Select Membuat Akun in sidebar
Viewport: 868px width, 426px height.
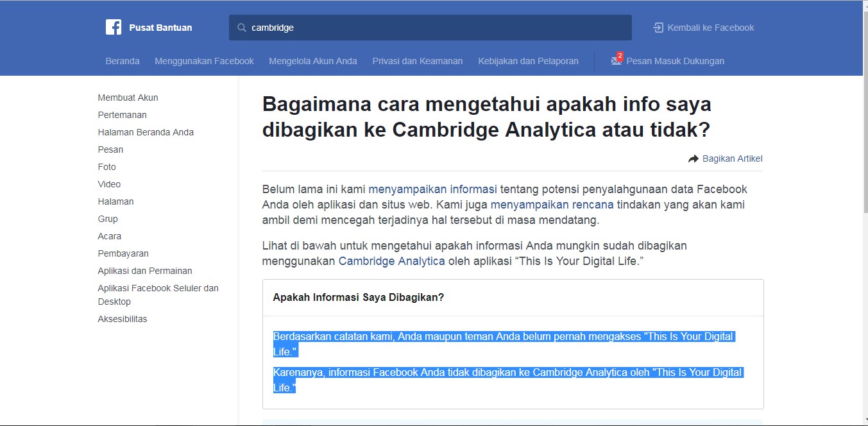[128, 98]
